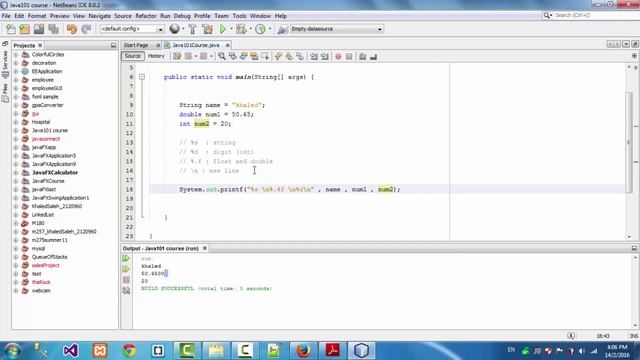Expand the ColorfulCircles project node
The width and height of the screenshot is (640, 360).
16,54
